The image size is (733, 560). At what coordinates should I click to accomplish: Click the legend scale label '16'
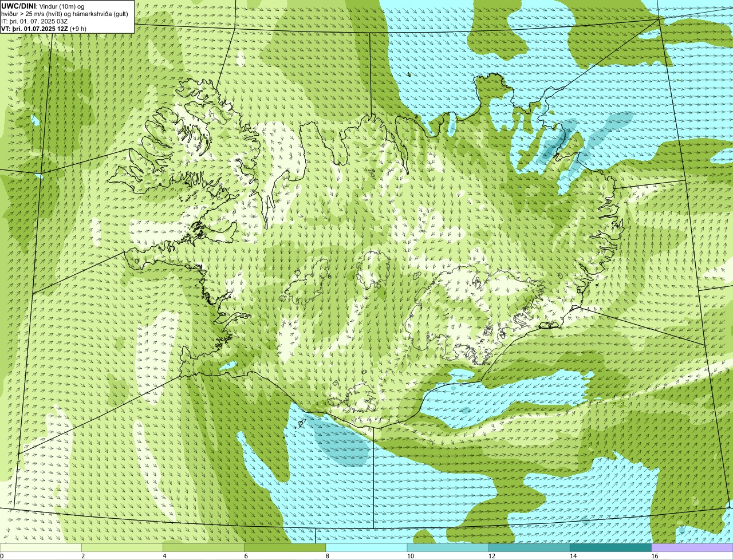[655, 556]
